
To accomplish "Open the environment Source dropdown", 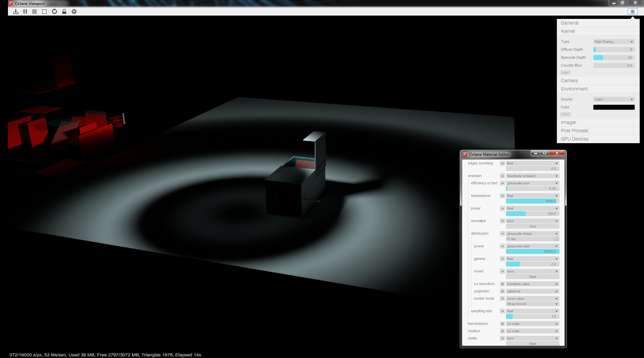I will pos(614,99).
